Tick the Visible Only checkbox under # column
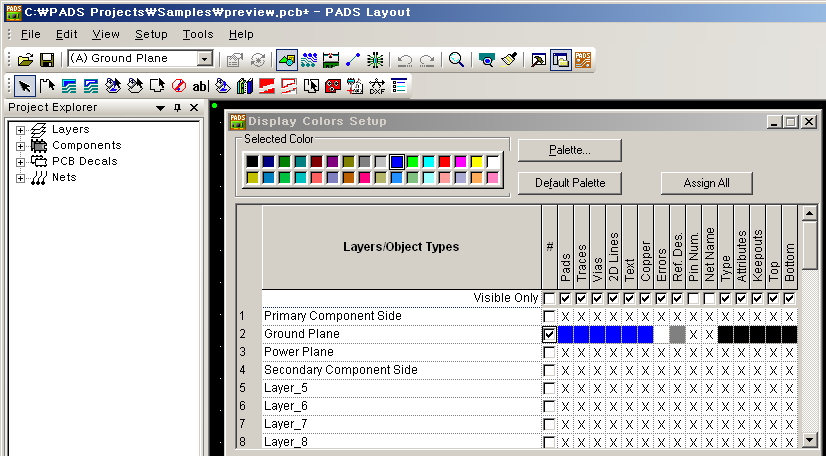This screenshot has width=826, height=456. pos(549,299)
